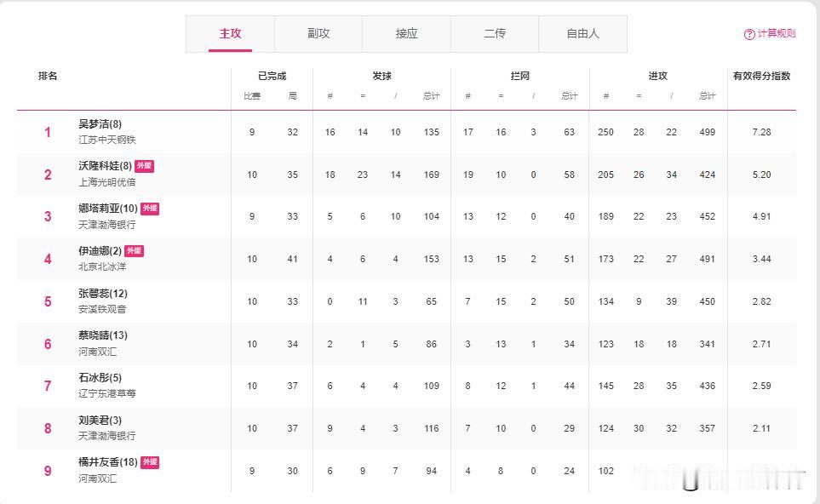Click player name 刘美君(3)
The height and width of the screenshot is (504, 820).
(100, 421)
